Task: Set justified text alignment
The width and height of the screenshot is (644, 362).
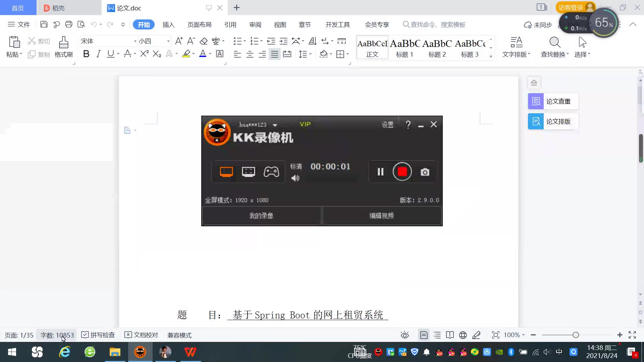Action: point(275,54)
